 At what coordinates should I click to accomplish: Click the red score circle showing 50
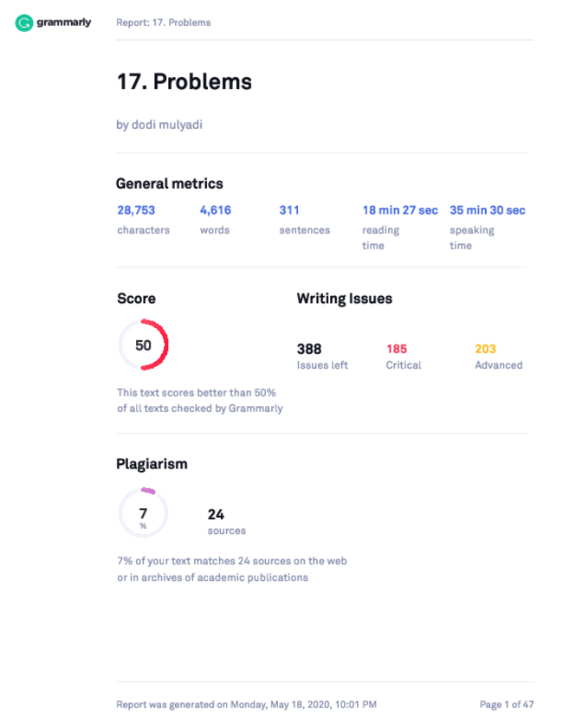pos(143,345)
